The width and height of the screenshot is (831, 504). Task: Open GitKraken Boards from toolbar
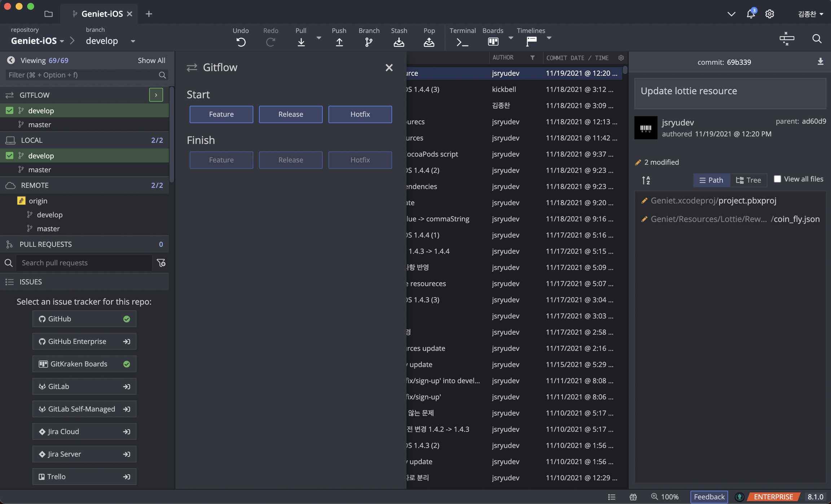(493, 42)
